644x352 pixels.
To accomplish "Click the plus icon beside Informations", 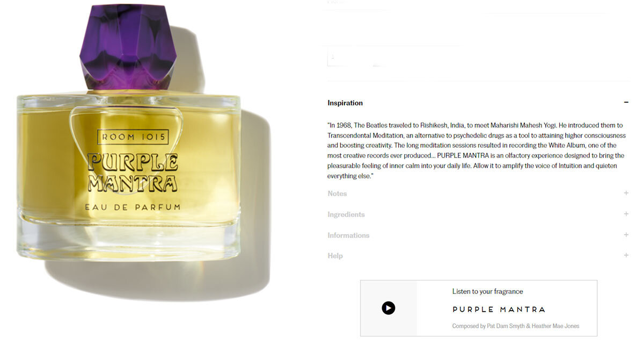I will [626, 235].
